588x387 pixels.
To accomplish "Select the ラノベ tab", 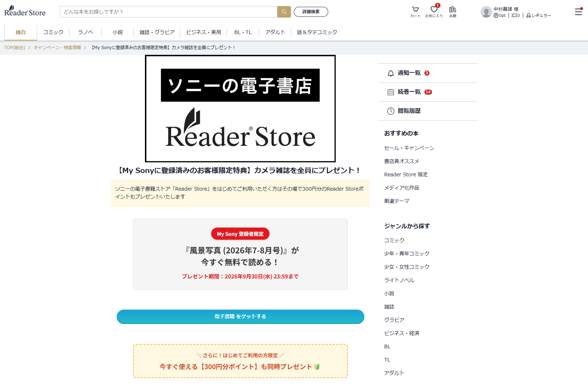I will pyautogui.click(x=86, y=32).
